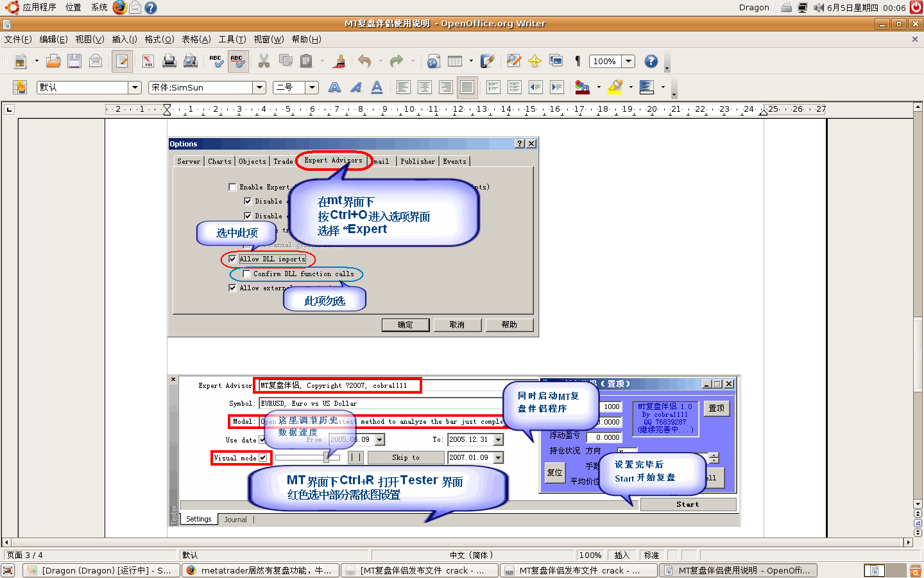Save the document using the floppy icon
The height and width of the screenshot is (578, 924).
coord(74,61)
